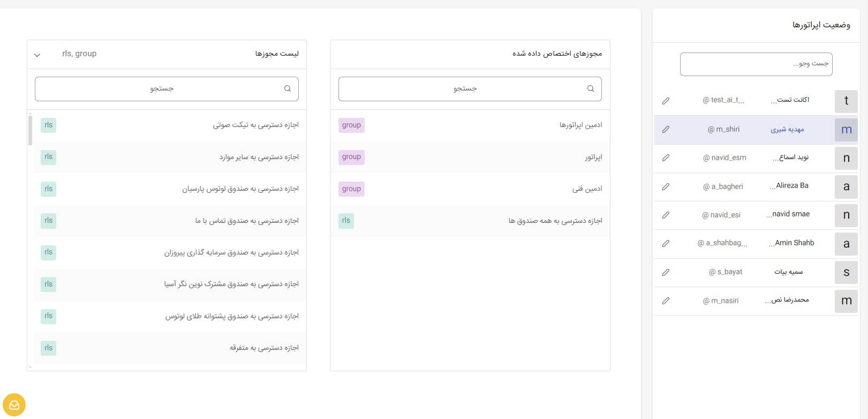
Task: Open the yellow inbox chat widget
Action: (14, 405)
